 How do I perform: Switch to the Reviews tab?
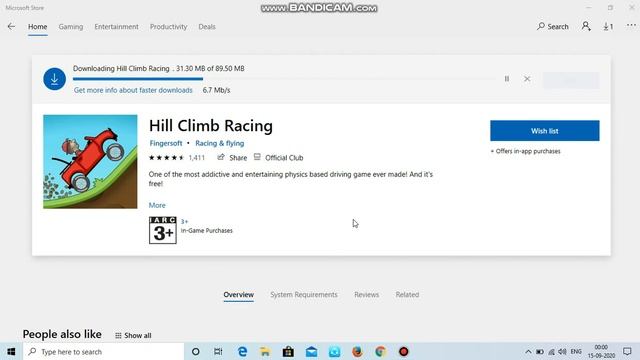pos(367,295)
